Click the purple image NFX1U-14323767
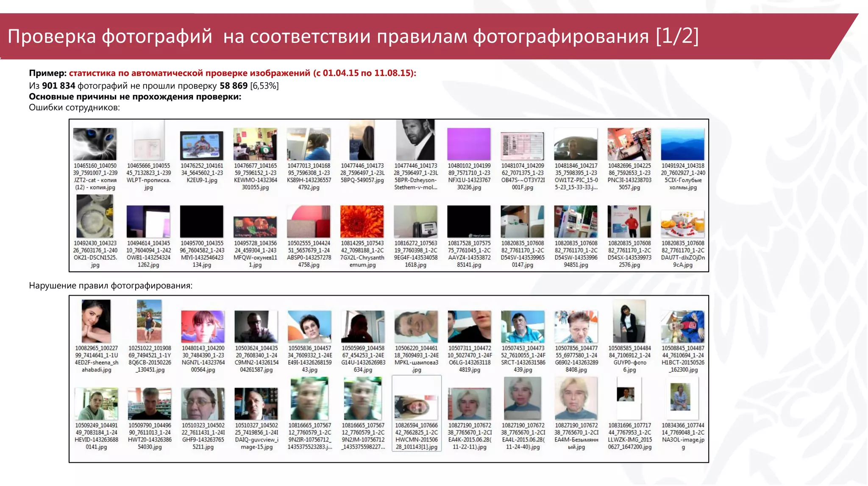Image resolution: width=868 pixels, height=486 pixels. 469,144
